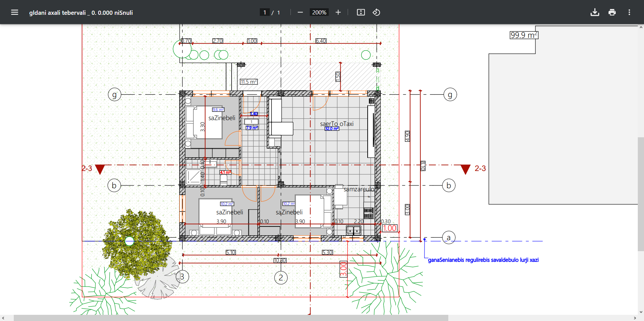
Task: Click the '3.30' bedroom dimension label
Action: point(203,127)
